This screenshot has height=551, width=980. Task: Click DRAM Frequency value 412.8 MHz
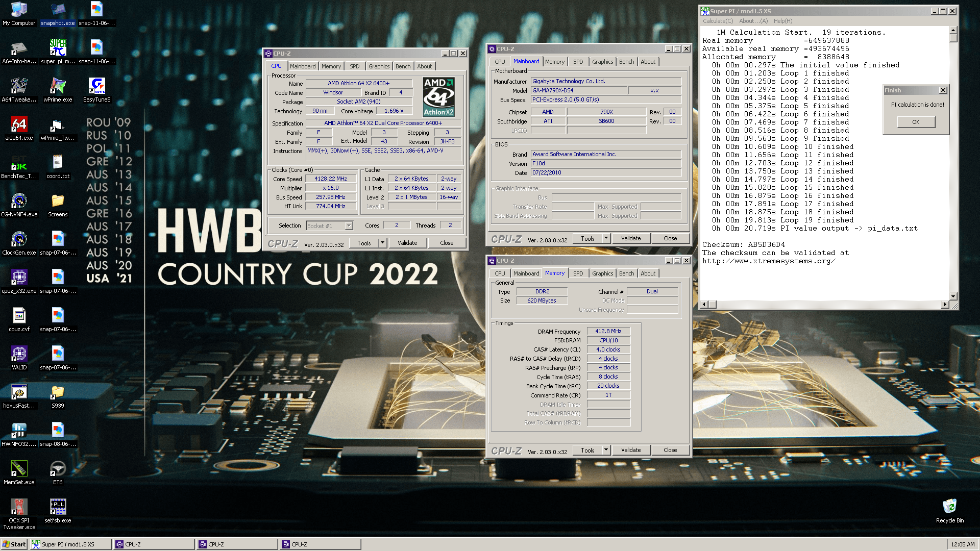[x=608, y=331]
